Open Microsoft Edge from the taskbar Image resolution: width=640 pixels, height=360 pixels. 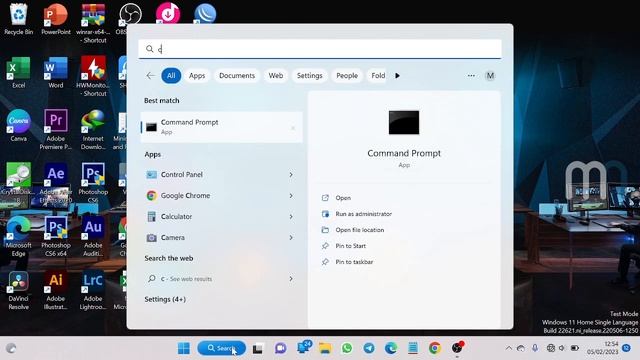391,348
